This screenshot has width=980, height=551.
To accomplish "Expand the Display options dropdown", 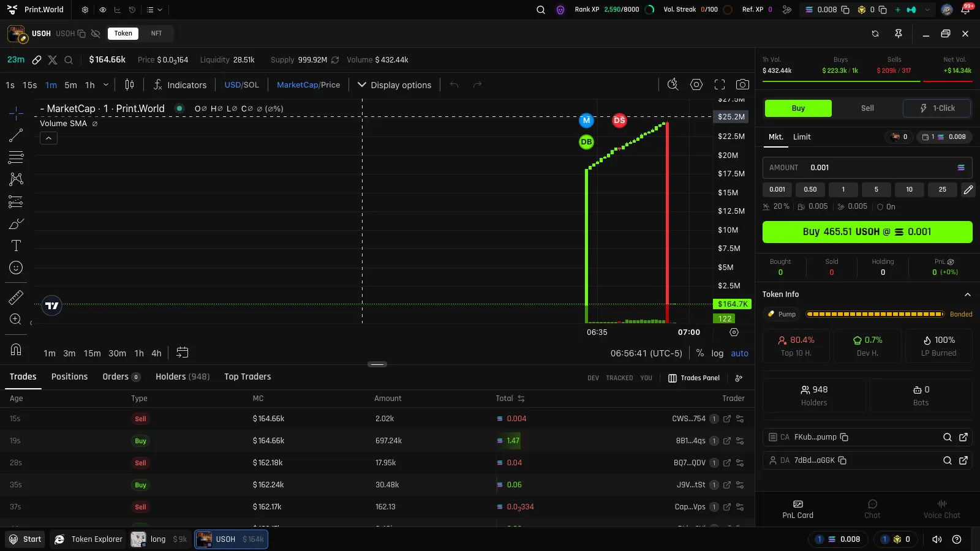I will 394,85.
